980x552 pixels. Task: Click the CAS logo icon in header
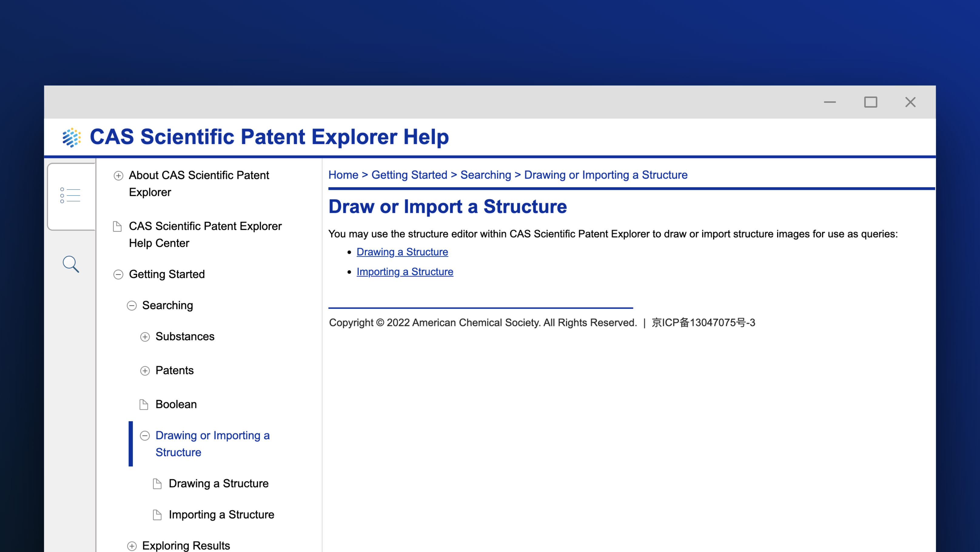pyautogui.click(x=72, y=137)
